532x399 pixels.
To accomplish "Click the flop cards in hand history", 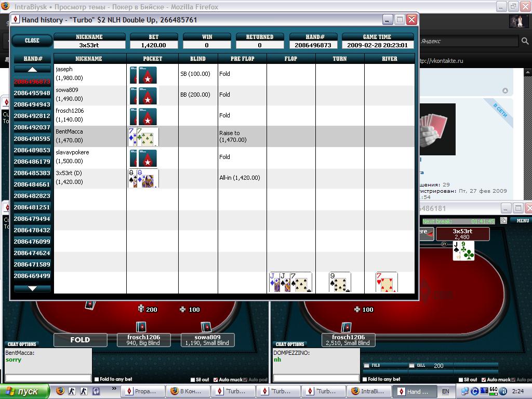I will [290, 283].
